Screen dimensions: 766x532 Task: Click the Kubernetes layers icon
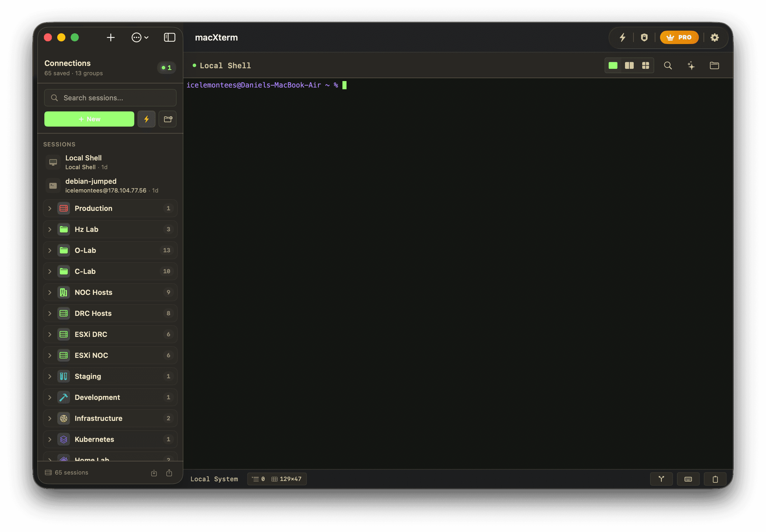coord(64,439)
